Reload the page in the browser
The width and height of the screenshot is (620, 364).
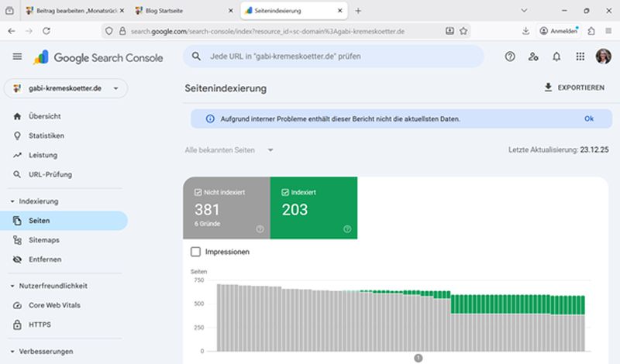(x=46, y=31)
